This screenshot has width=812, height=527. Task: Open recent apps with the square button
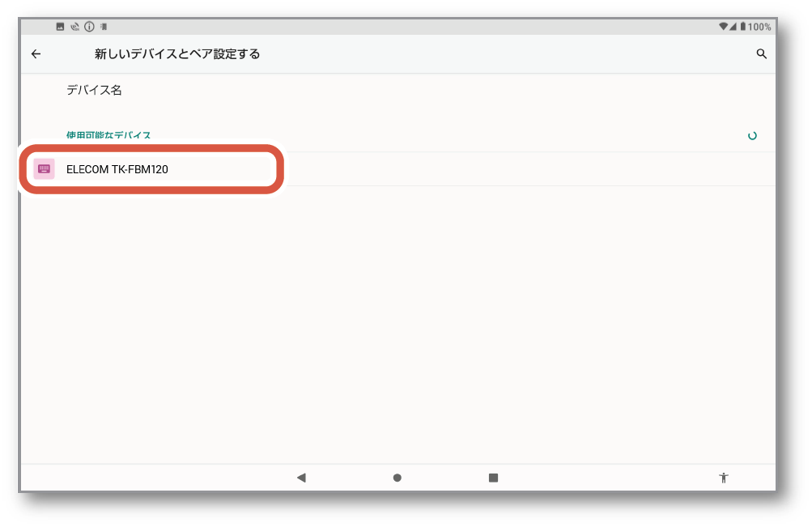click(x=493, y=478)
